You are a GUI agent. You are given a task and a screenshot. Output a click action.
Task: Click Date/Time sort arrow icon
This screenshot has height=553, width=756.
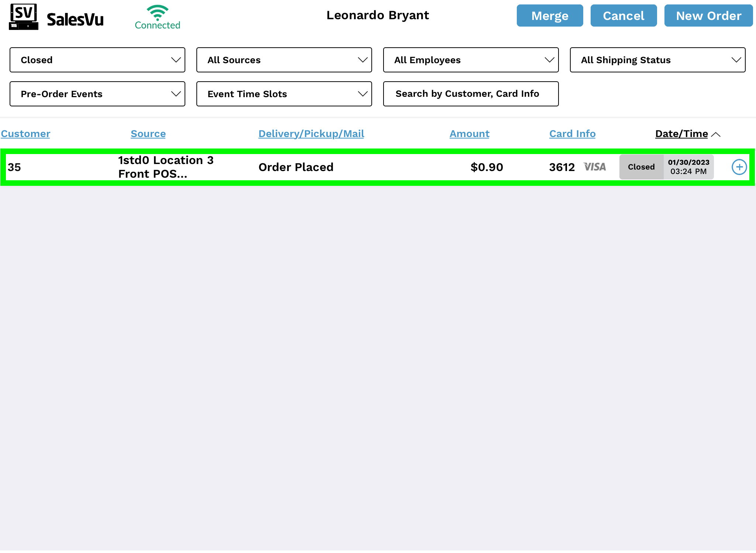716,134
